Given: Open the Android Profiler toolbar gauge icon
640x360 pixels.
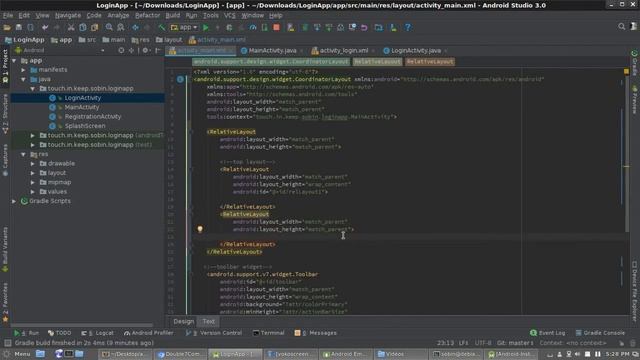Looking at the screenshot, I should click(253, 27).
